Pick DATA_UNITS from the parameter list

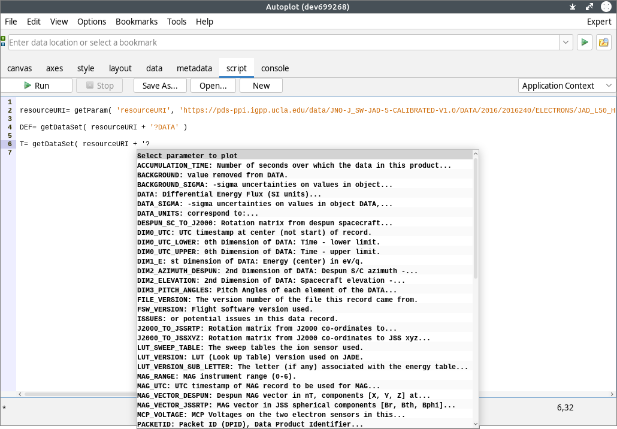tap(305, 213)
